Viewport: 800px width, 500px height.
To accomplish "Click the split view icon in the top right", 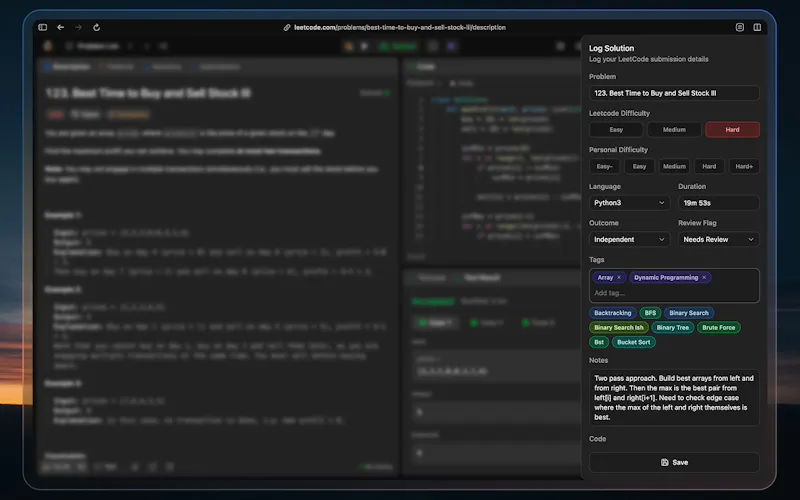I will click(x=757, y=27).
